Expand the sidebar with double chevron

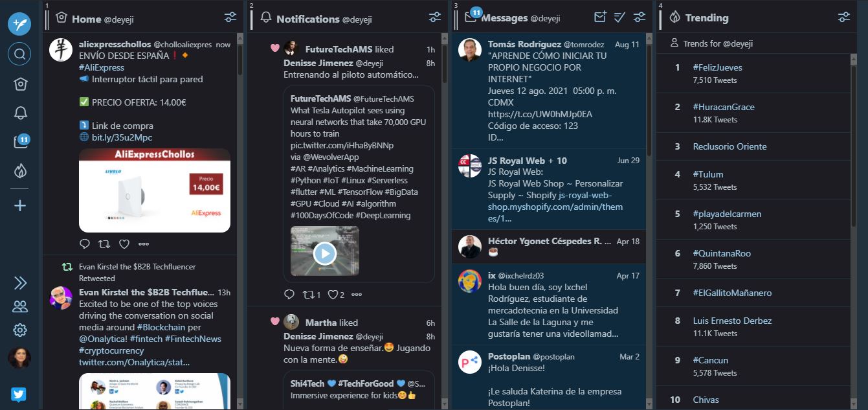[x=20, y=283]
